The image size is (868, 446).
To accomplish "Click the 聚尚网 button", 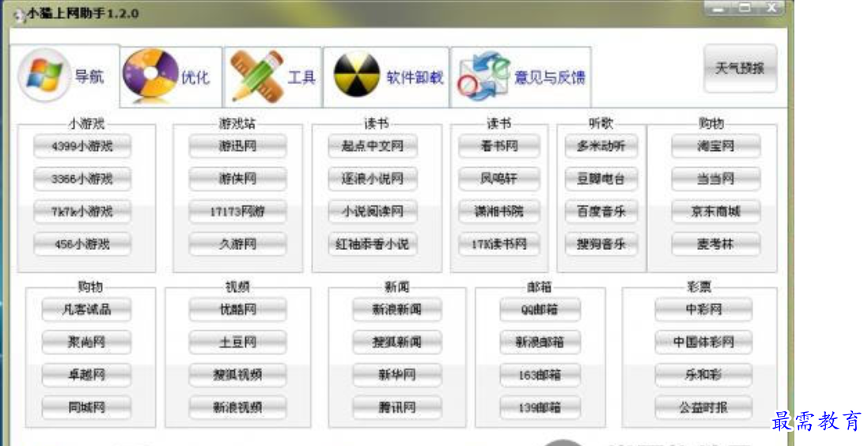I will (86, 342).
